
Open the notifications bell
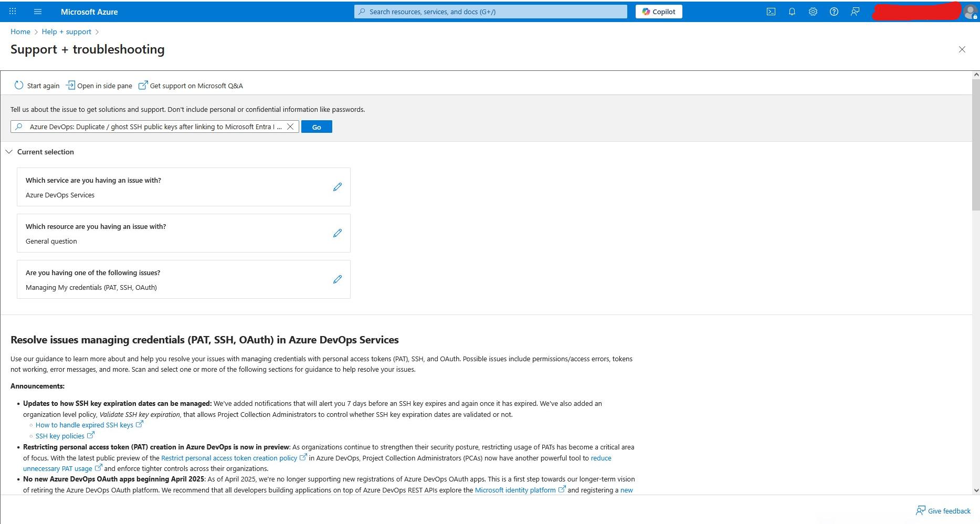click(x=792, y=12)
